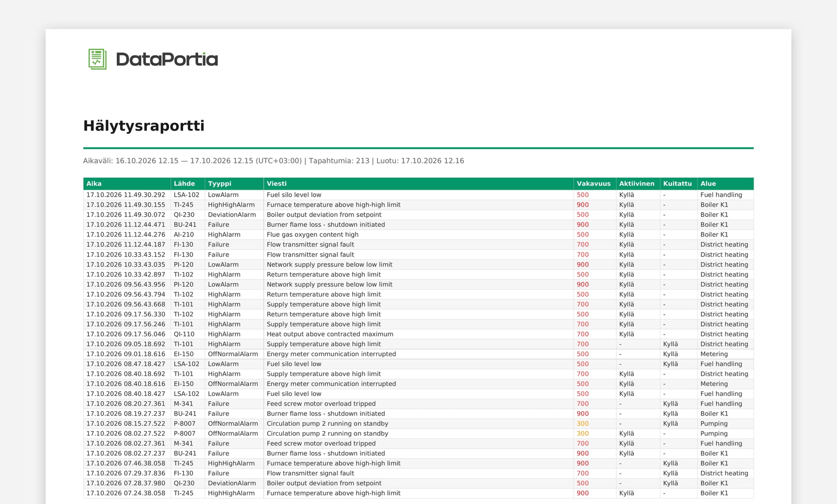Select FI-130 in 07.29.37.836 row
The height and width of the screenshot is (504, 837).
click(183, 473)
